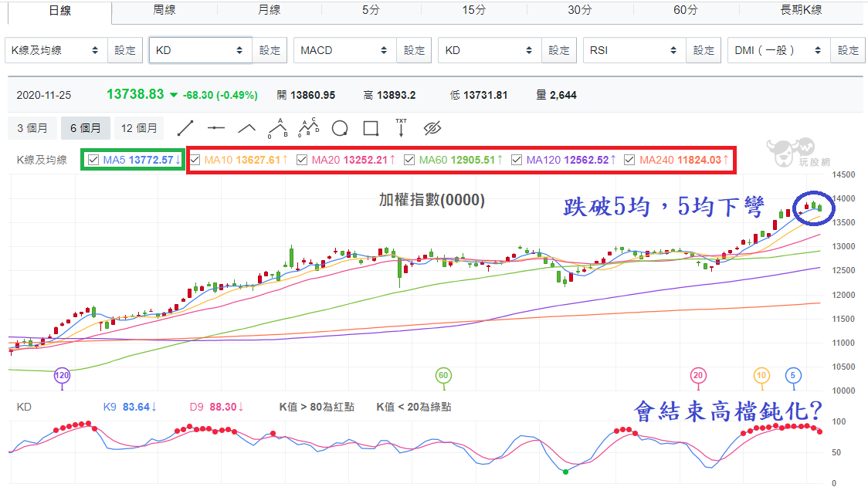Click the pink 20 period marker
Screen dimensions: 868x487
click(x=698, y=375)
